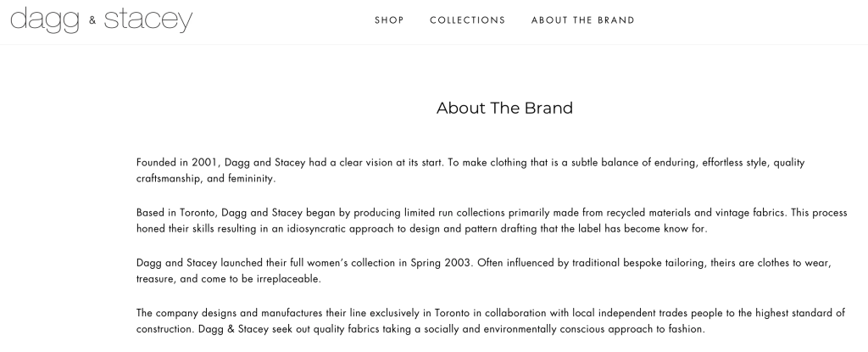Click the ampersand in the logo
Image resolution: width=868 pixels, height=352 pixels.
point(92,21)
